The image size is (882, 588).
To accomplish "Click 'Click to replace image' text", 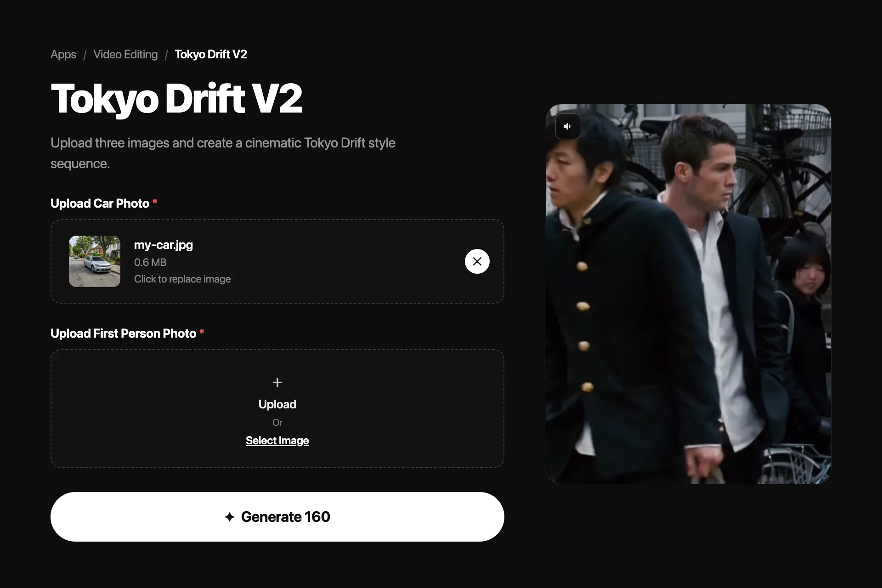I will pos(182,279).
